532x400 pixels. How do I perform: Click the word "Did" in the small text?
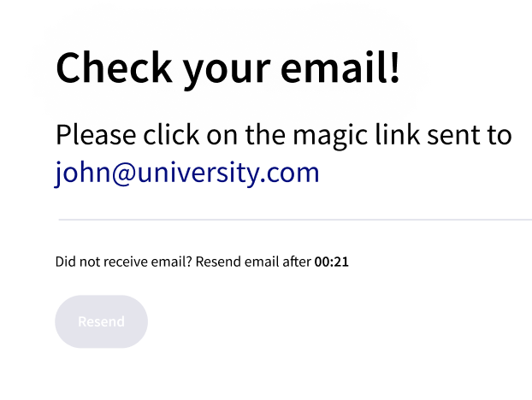66,262
